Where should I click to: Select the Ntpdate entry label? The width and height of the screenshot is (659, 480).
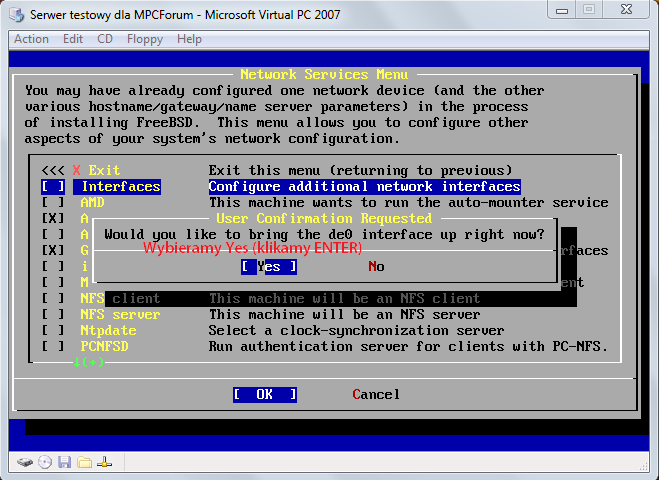(x=108, y=331)
